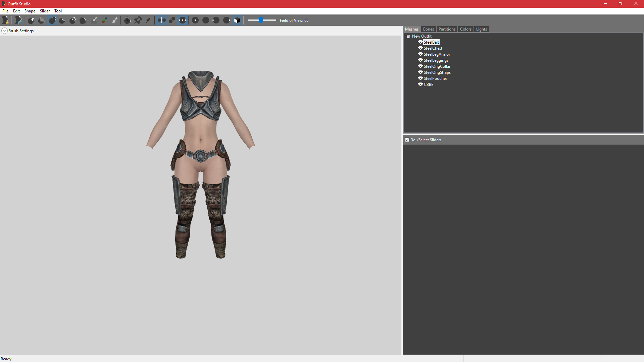This screenshot has height=362, width=644.
Task: Hide the SteelChest mesh
Action: [x=420, y=48]
